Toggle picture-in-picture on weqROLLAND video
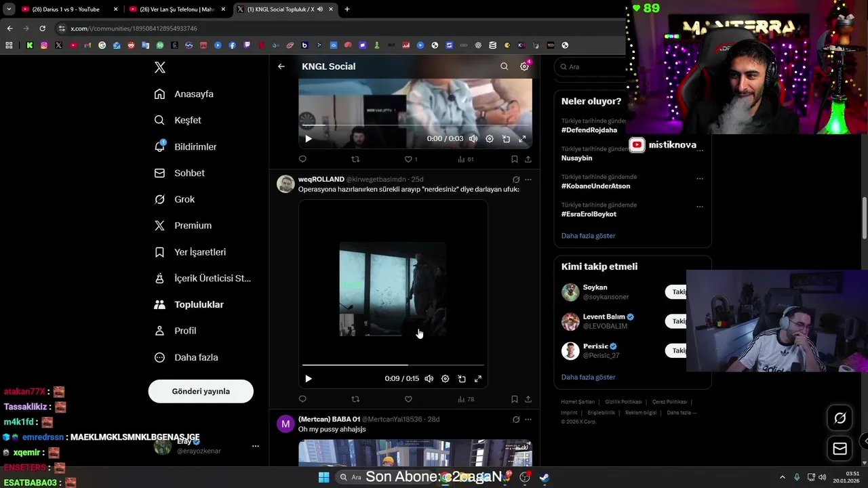 [x=462, y=379]
